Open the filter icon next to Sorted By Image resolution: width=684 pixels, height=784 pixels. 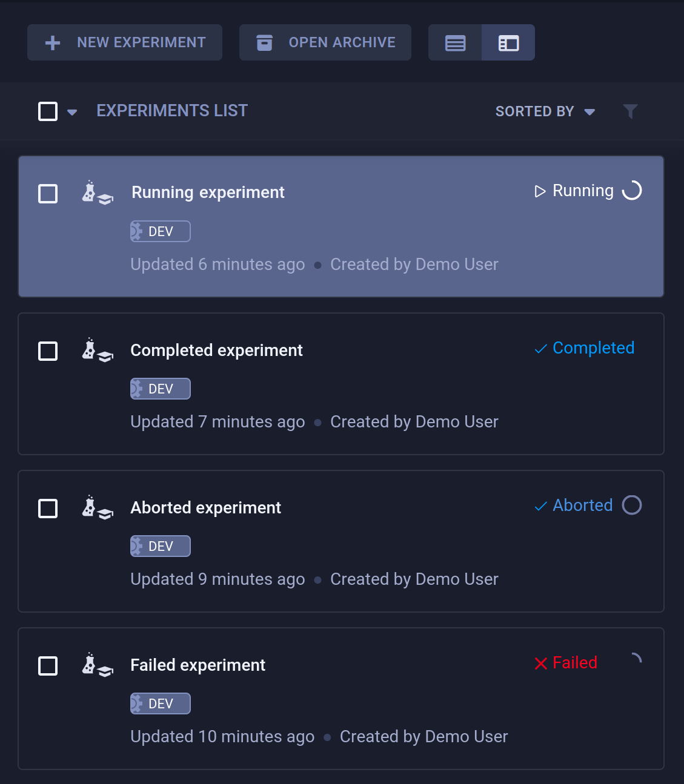[631, 111]
